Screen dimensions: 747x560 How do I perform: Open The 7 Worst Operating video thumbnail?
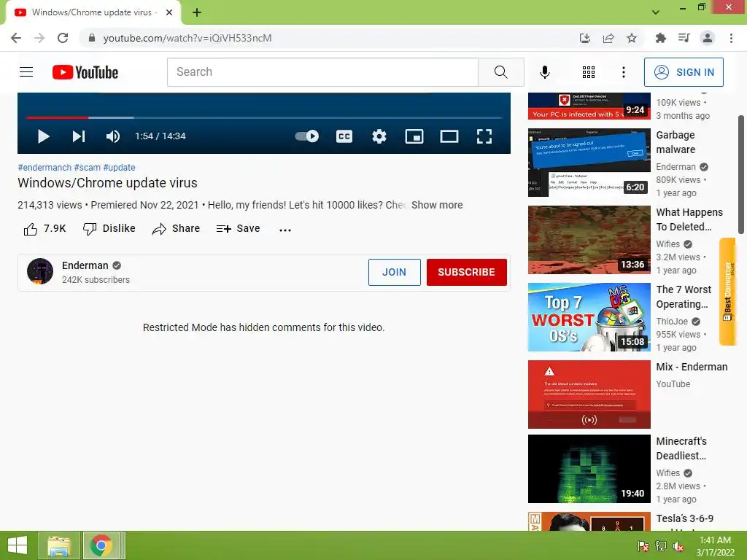pyautogui.click(x=589, y=317)
